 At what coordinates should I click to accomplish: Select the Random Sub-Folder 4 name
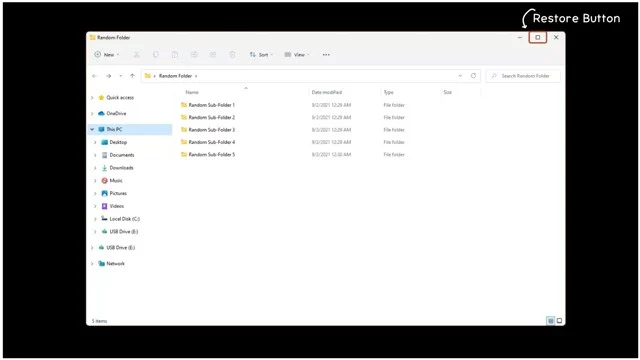pos(211,142)
